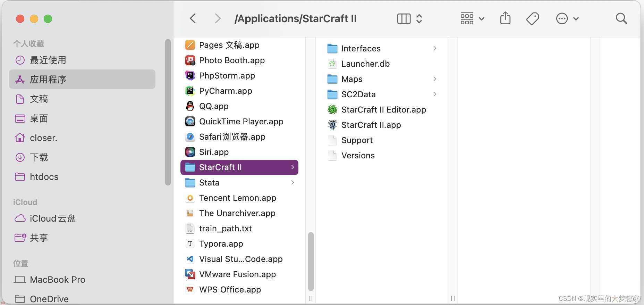Screen dimensions: 644x305
Task: Select the Versions file
Action: pyautogui.click(x=382, y=156)
